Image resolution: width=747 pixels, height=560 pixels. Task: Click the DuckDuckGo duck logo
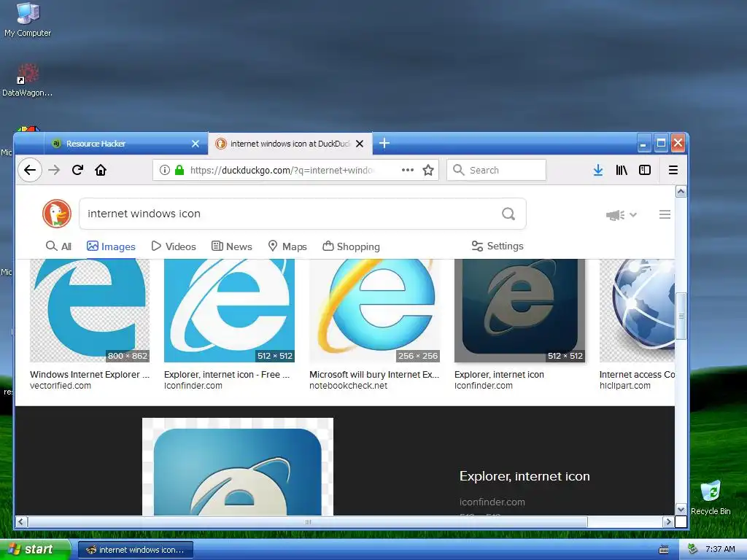(57, 214)
